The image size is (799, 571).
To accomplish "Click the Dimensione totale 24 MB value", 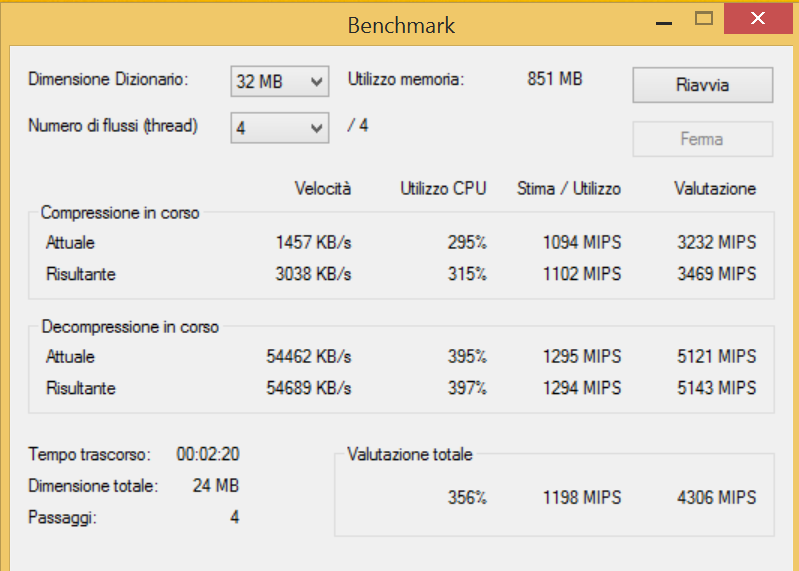I will 215,486.
